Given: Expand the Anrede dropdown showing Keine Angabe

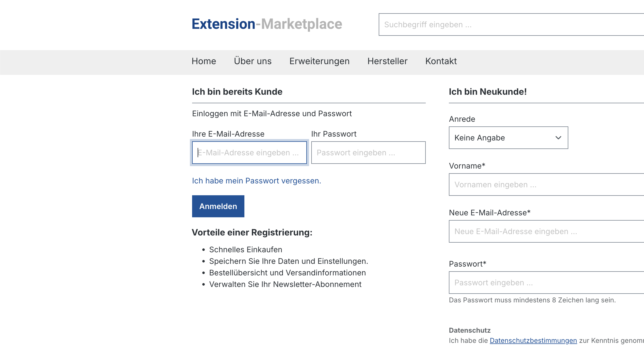Looking at the screenshot, I should point(508,138).
